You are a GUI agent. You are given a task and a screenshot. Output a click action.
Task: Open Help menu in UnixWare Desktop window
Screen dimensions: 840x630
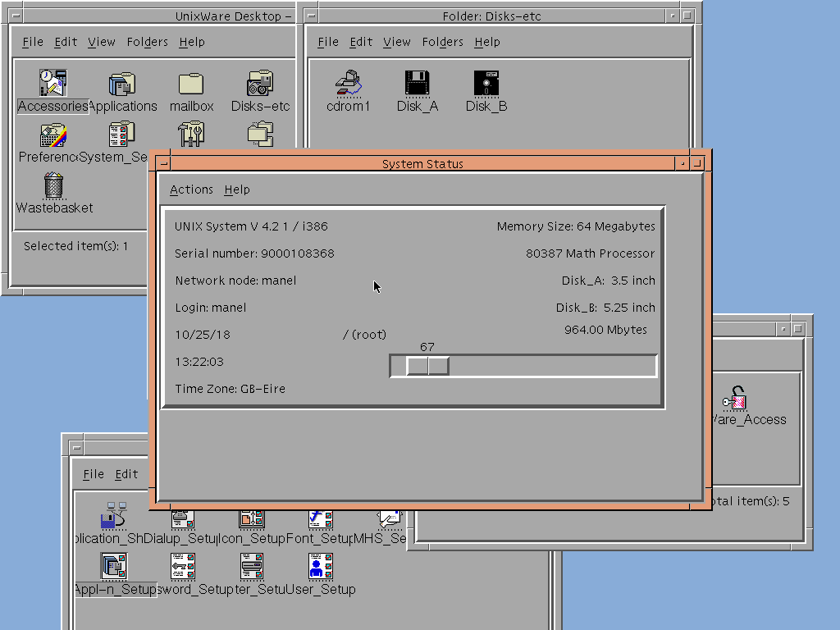coord(192,42)
